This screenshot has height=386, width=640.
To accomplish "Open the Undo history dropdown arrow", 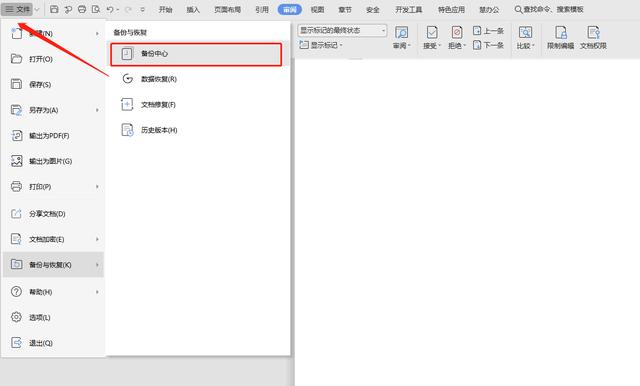I will 118,9.
